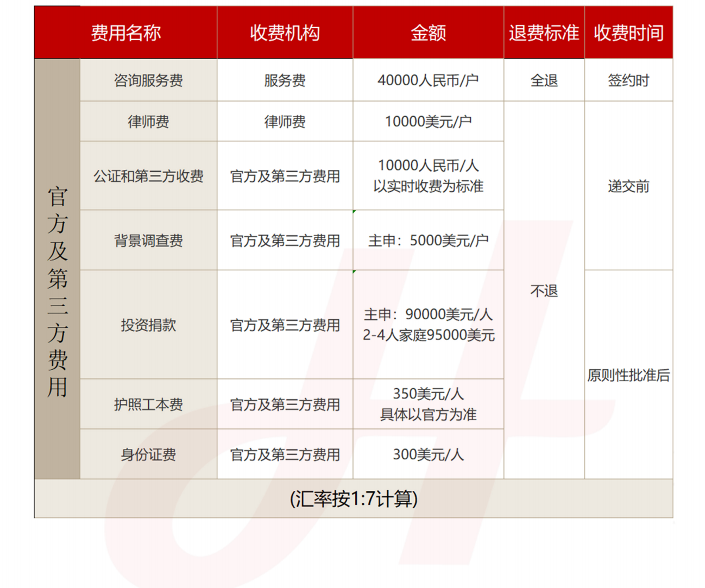Select the 咨询服务费 row label

tap(148, 80)
